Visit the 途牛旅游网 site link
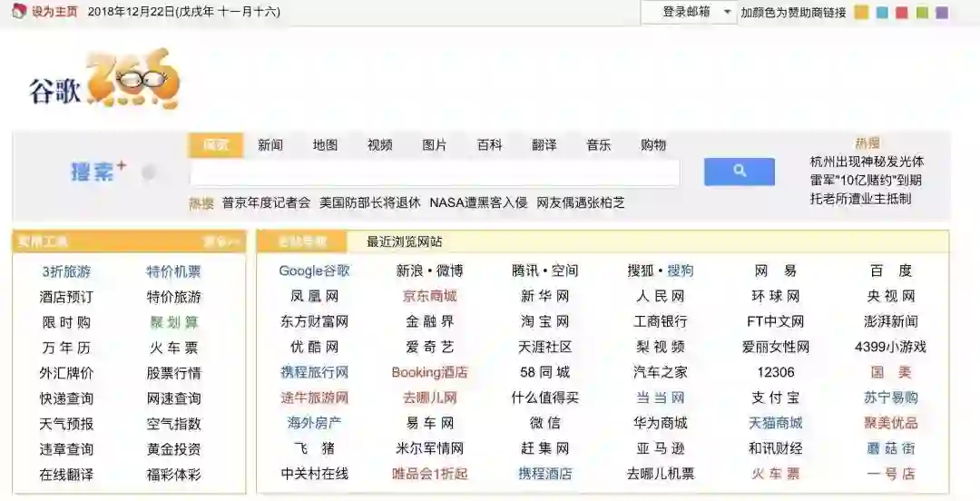This screenshot has height=501, width=980. coord(314,398)
